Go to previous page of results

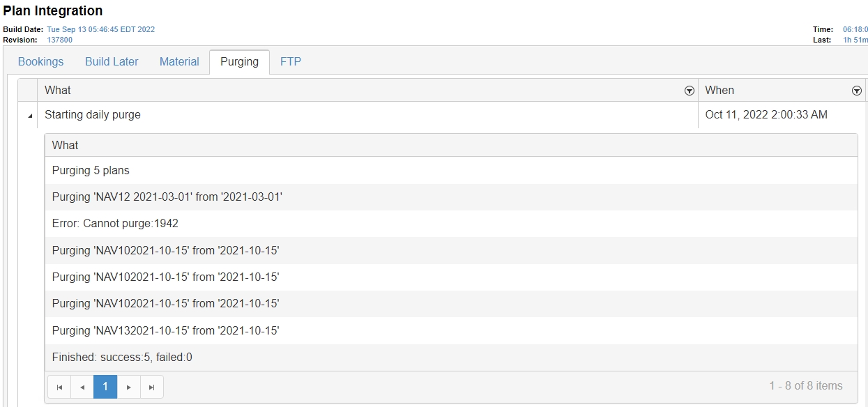click(x=82, y=387)
